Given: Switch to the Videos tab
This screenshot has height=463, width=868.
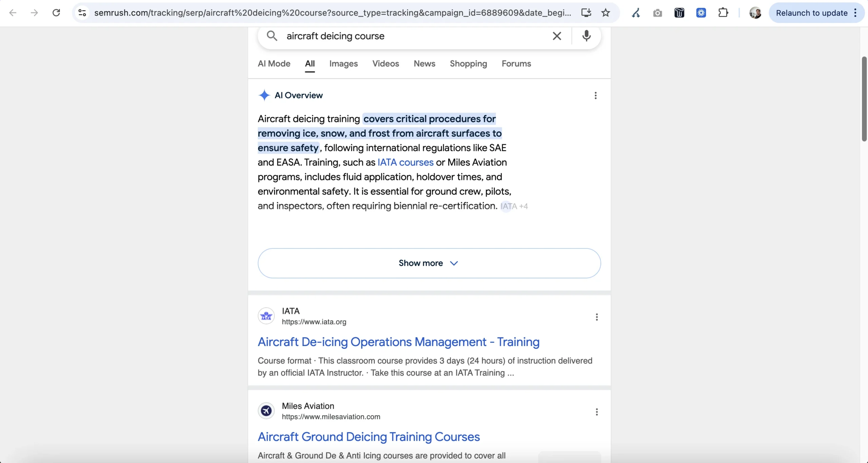Looking at the screenshot, I should [x=386, y=64].
